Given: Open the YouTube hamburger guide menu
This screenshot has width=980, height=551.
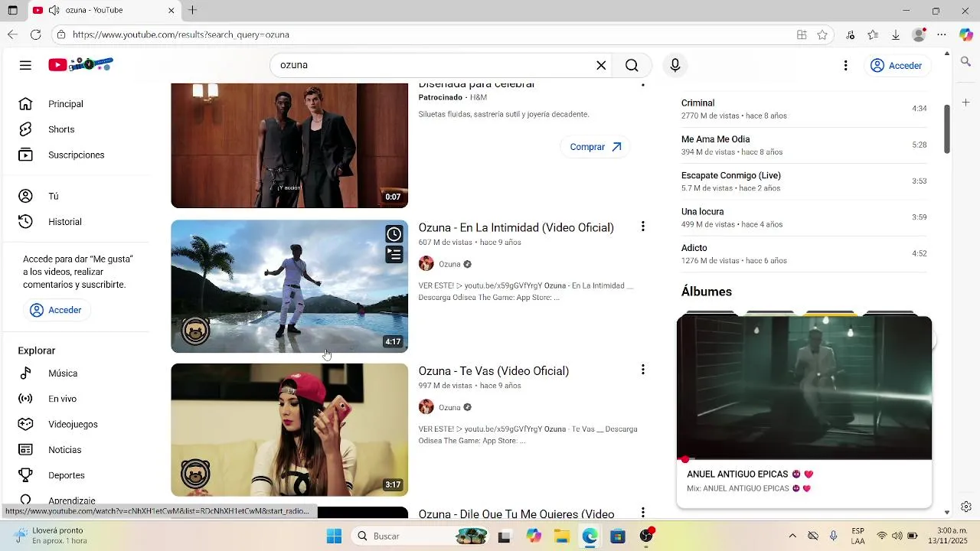Looking at the screenshot, I should (x=25, y=65).
